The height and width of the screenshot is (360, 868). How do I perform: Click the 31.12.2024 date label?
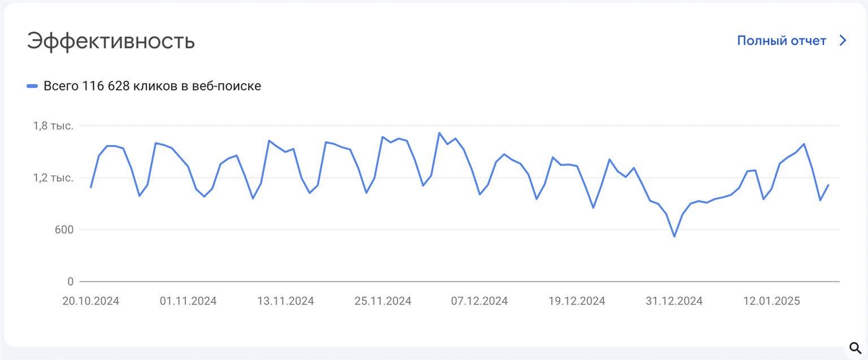click(674, 301)
